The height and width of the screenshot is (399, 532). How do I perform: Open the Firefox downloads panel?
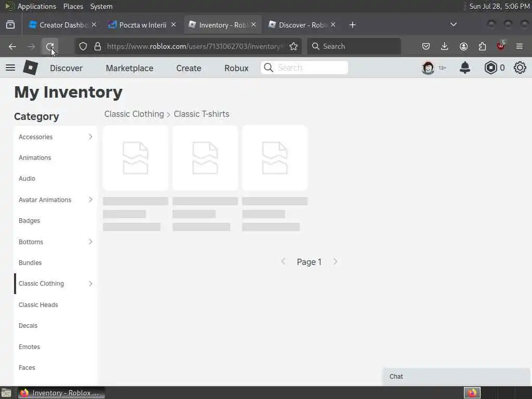(x=445, y=46)
